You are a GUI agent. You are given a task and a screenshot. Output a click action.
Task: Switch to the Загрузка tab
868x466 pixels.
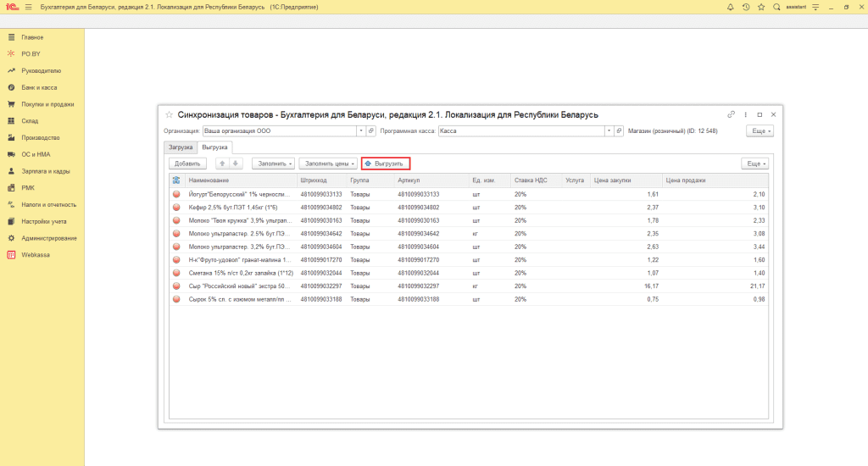tap(181, 147)
